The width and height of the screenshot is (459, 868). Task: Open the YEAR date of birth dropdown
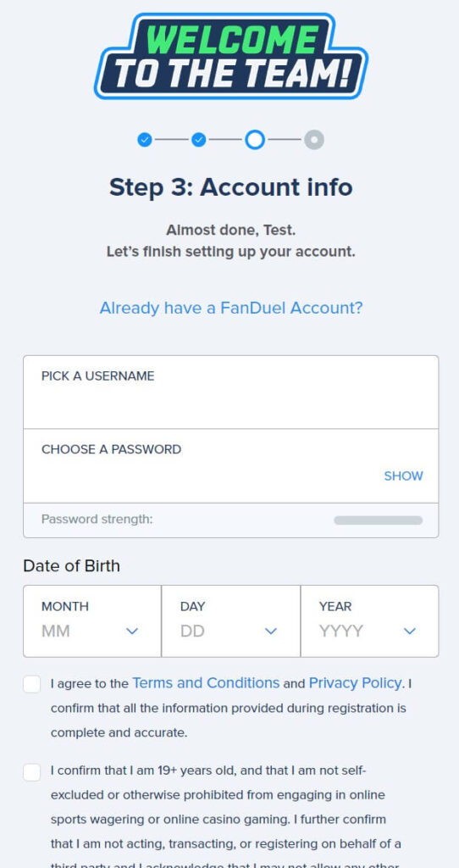pos(370,621)
